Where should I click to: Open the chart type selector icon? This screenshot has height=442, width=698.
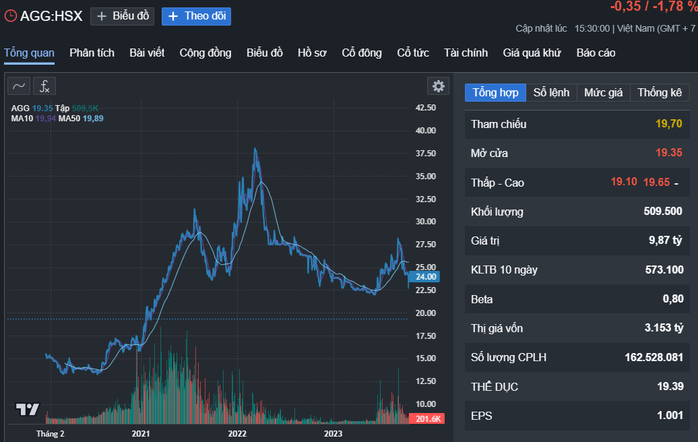click(x=19, y=86)
